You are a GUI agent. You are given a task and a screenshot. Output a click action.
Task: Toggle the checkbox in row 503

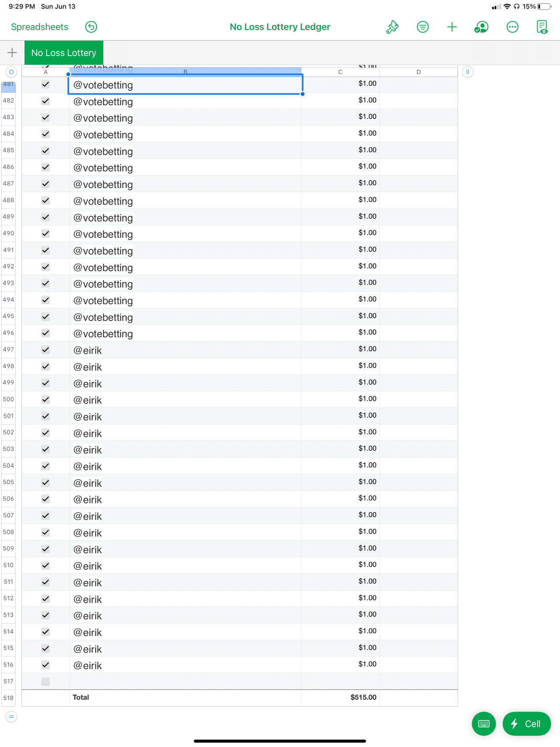tap(45, 449)
